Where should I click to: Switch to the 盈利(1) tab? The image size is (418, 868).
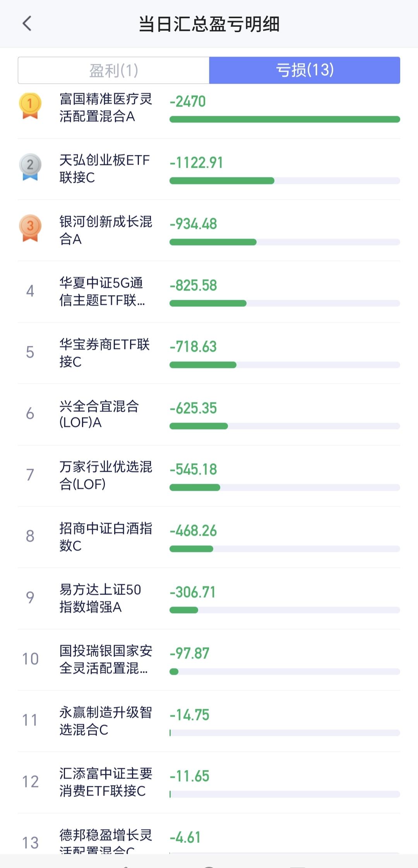(113, 70)
